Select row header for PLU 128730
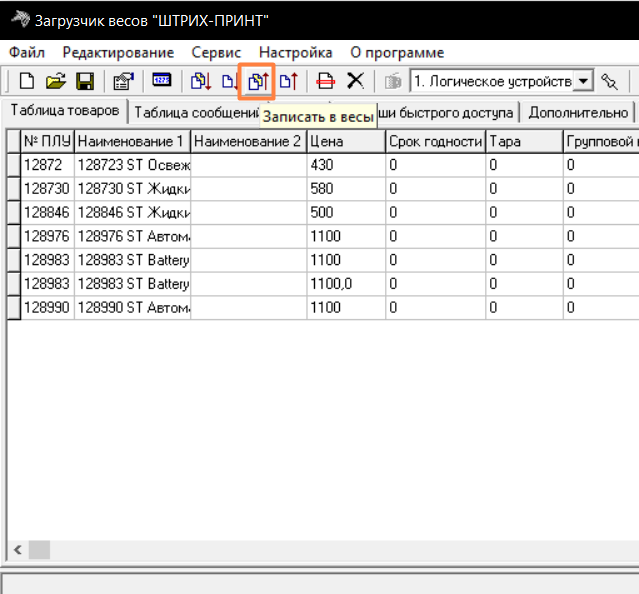639x594 pixels. tap(14, 189)
